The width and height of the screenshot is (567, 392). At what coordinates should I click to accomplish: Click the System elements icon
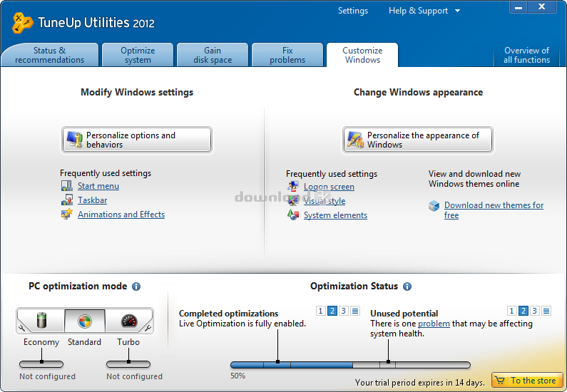[293, 215]
